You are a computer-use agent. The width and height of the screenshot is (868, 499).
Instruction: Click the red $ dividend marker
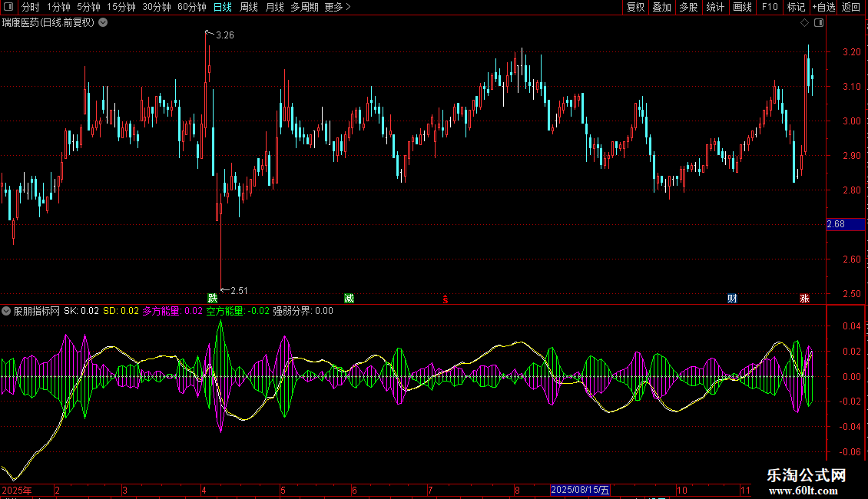445,299
